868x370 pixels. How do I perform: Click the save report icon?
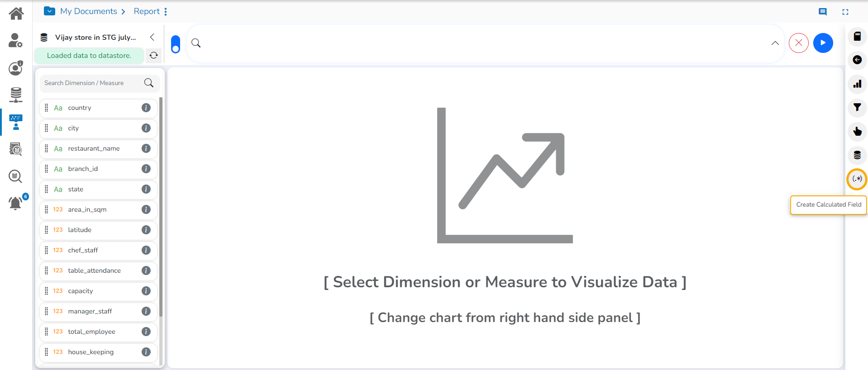click(857, 37)
